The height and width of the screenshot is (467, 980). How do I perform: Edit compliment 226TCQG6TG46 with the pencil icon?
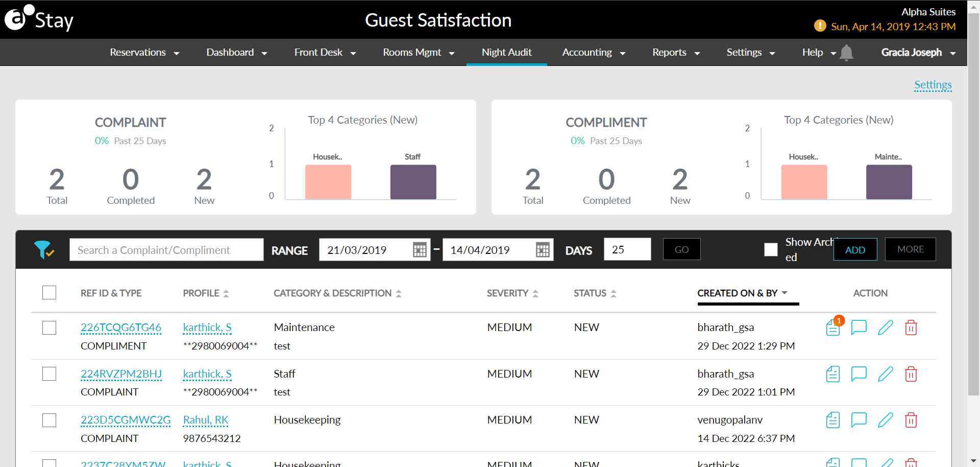(x=886, y=328)
